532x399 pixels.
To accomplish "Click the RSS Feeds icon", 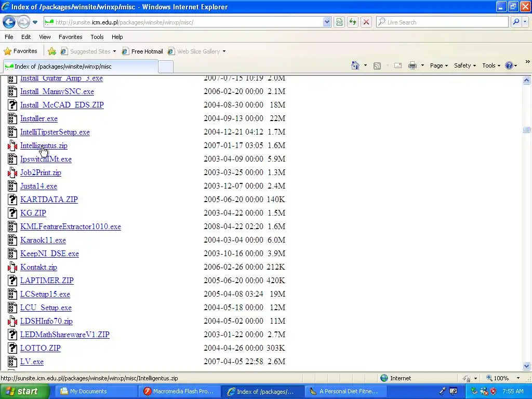I will click(x=377, y=66).
